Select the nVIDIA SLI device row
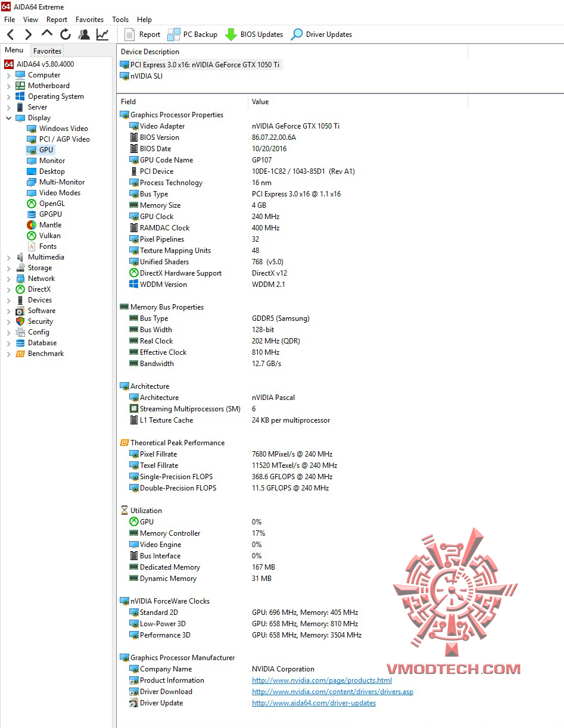This screenshot has width=564, height=728. 141,76
